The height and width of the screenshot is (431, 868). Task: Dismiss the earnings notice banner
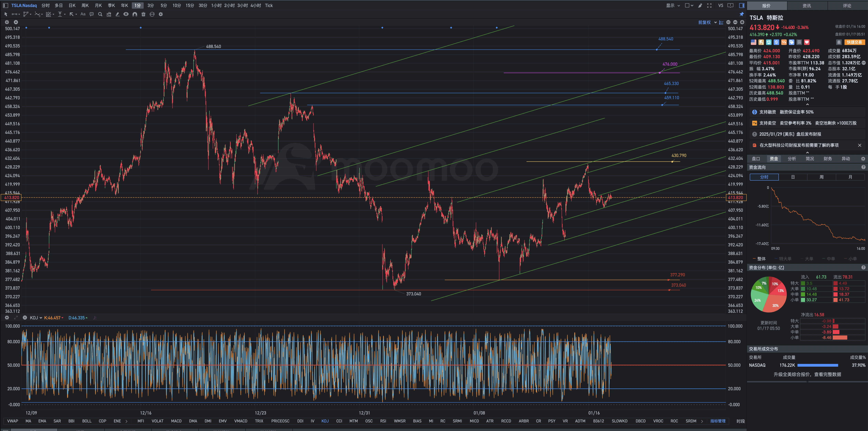click(860, 145)
